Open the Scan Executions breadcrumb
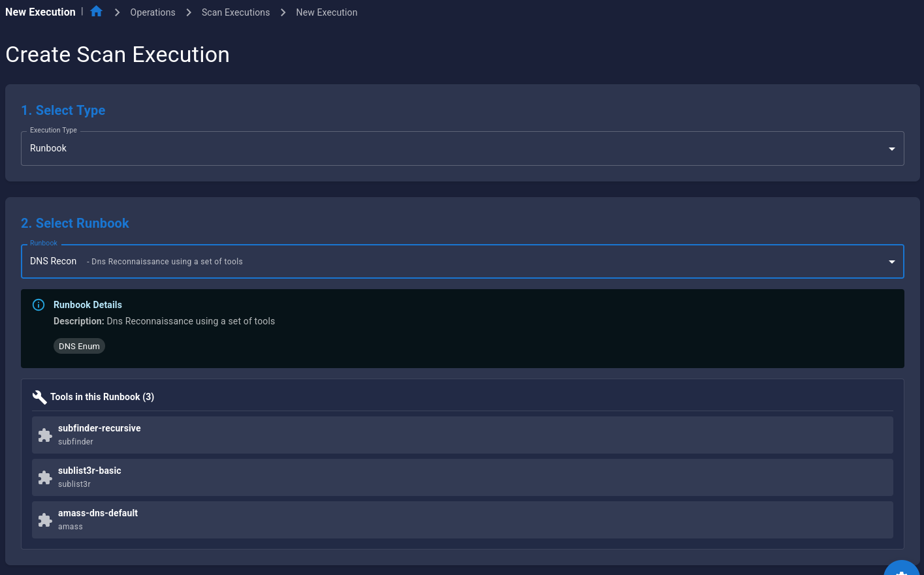Screen dimensions: 924x575 (236, 12)
